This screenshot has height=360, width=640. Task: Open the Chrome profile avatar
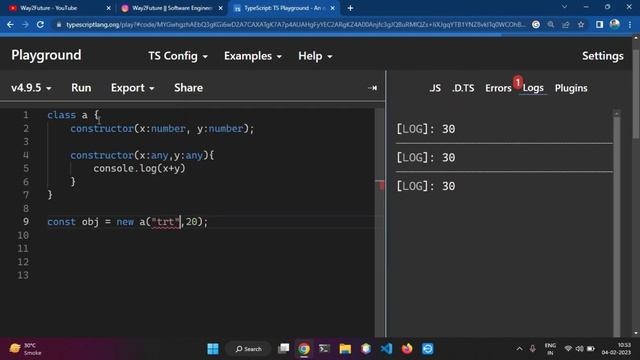615,24
